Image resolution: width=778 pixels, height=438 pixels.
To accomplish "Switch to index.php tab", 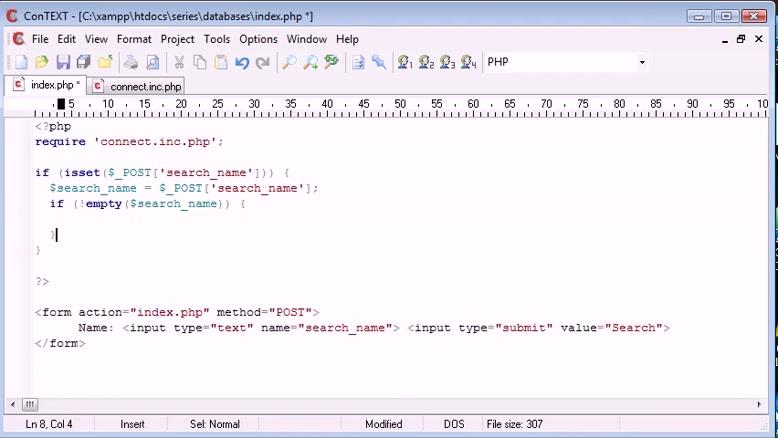I will tap(46, 85).
